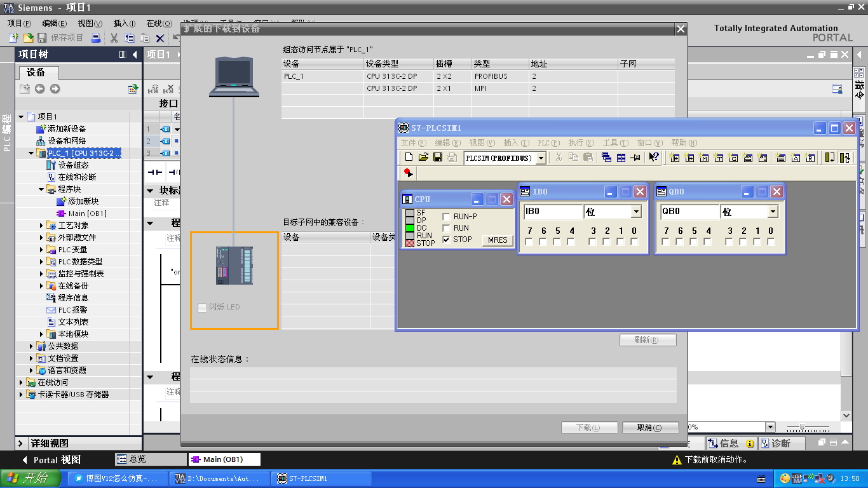Insert an output variable view in S7-PLCSIM
Screen dimensions: 868x488
[689, 158]
